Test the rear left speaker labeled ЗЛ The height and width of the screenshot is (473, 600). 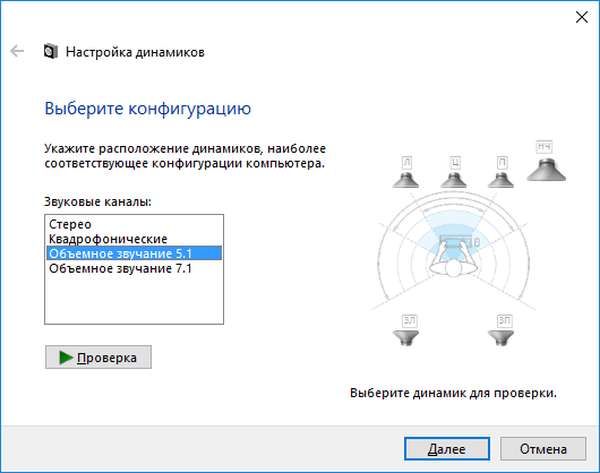coord(407,330)
